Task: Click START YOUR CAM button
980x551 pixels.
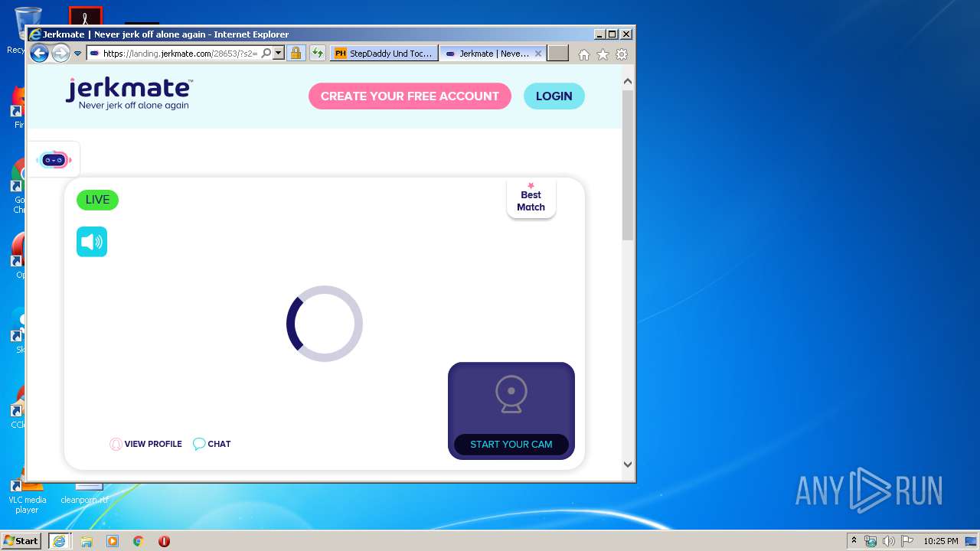Action: [511, 445]
